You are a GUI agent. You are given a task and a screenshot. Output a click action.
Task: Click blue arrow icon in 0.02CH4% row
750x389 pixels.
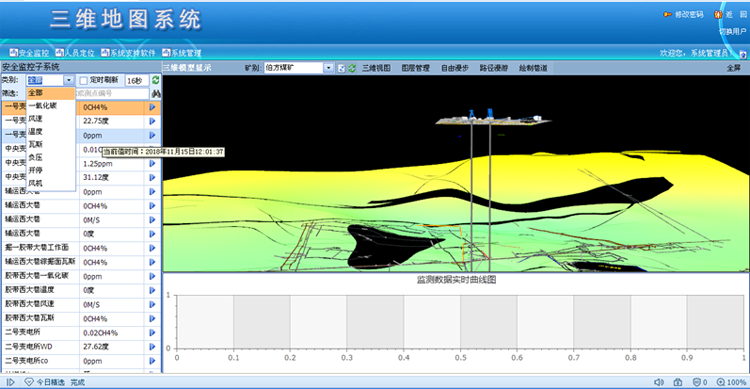152,333
